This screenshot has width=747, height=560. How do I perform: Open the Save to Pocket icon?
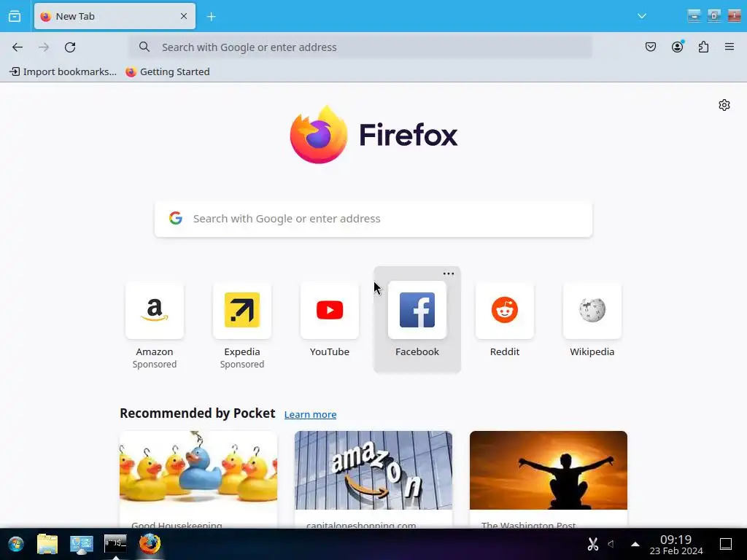point(650,47)
